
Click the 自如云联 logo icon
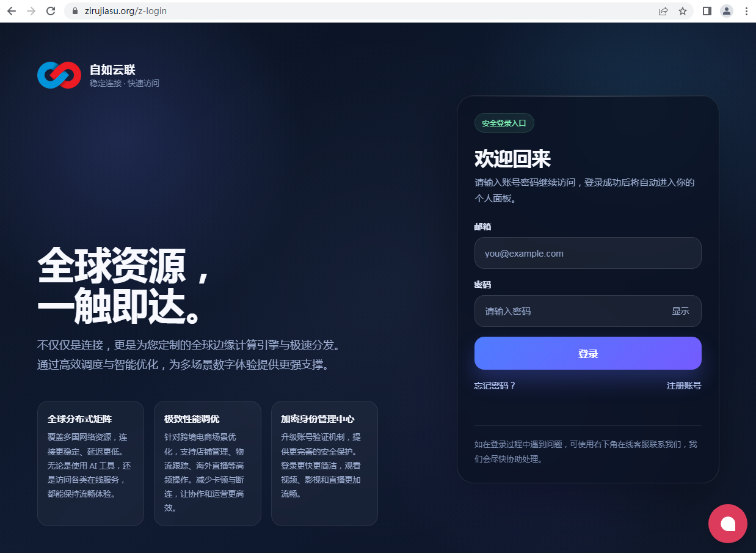59,75
